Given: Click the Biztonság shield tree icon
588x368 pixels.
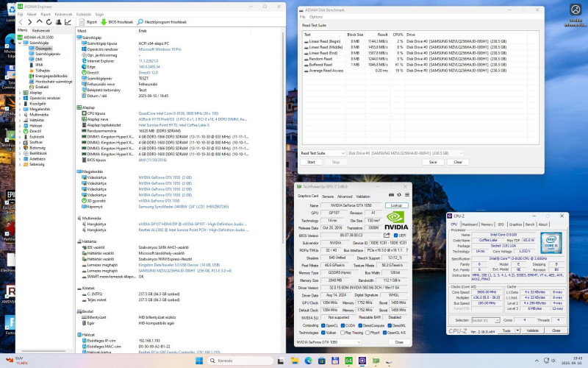Looking at the screenshot, I should pyautogui.click(x=26, y=148).
